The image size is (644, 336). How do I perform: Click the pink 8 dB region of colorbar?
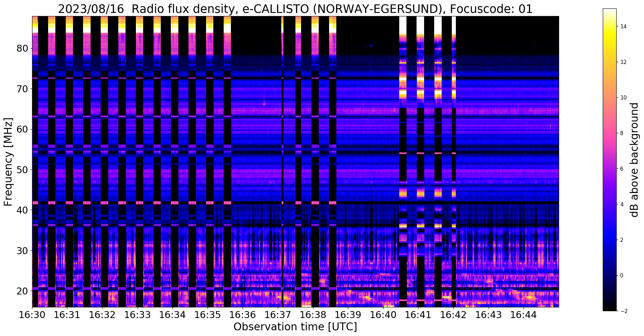(610, 133)
